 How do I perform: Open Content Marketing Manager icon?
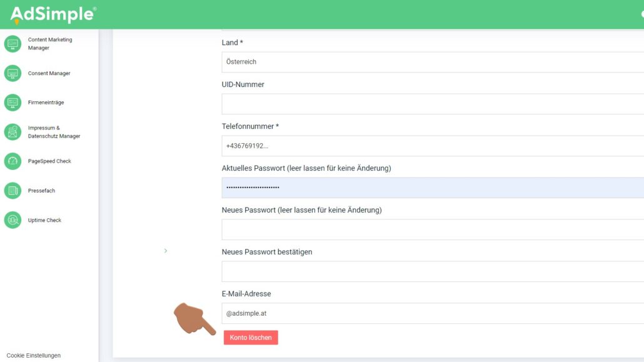coord(13,44)
